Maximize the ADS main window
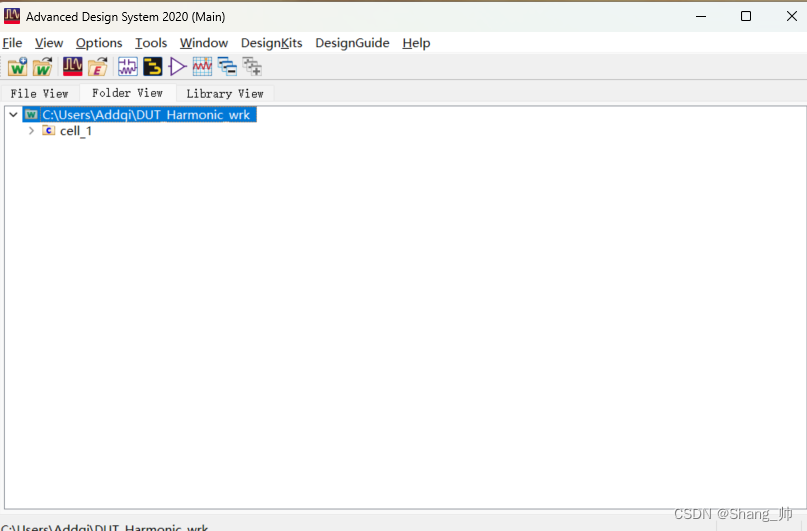Screen dimensions: 807x531 pyautogui.click(x=746, y=16)
